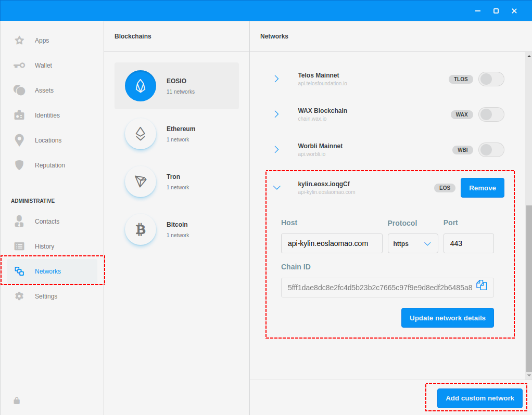Click the EOS token badge
This screenshot has width=532, height=415.
[445, 188]
